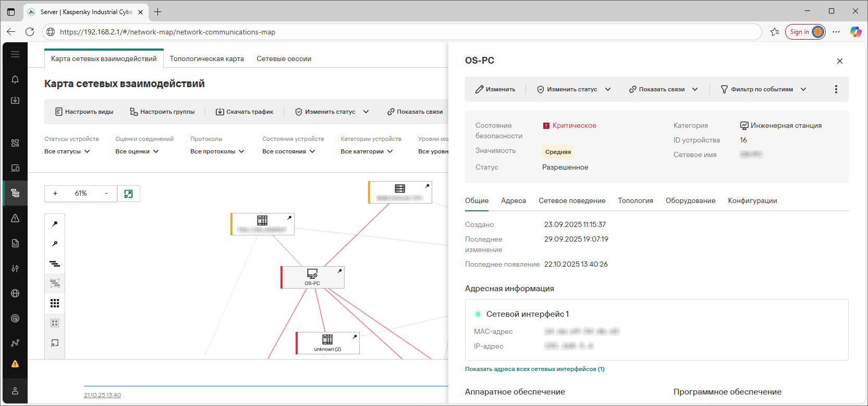The height and width of the screenshot is (406, 868).
Task: Click the 'Изменить' button in OS-PC panel
Action: [x=495, y=89]
